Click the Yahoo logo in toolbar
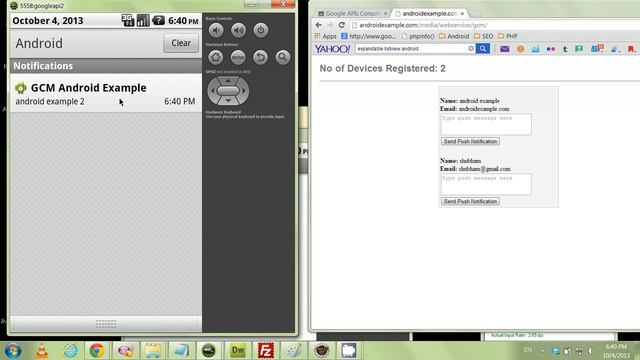The height and width of the screenshot is (360, 640). [x=332, y=49]
